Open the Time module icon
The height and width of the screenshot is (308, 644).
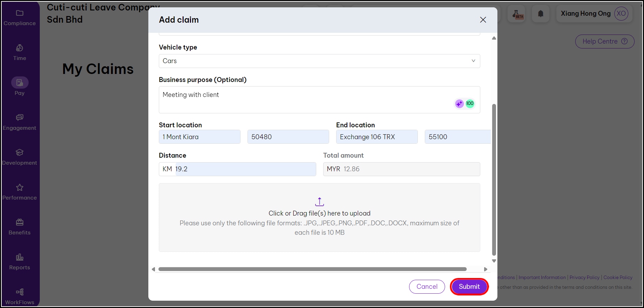coord(20,48)
